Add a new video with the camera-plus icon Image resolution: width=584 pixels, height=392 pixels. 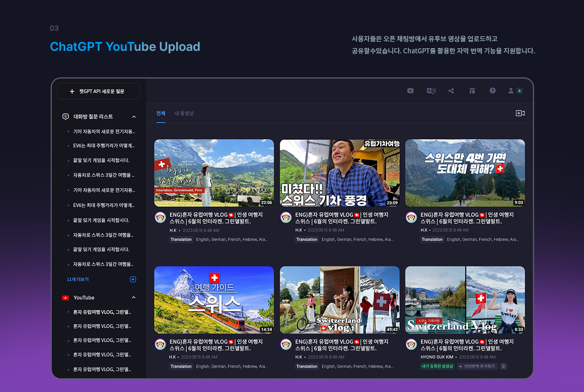point(520,113)
